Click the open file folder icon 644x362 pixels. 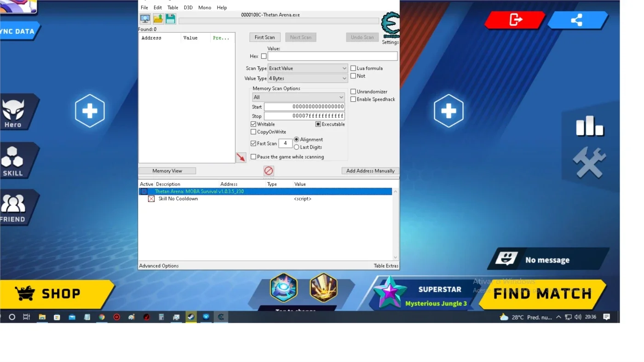[158, 19]
